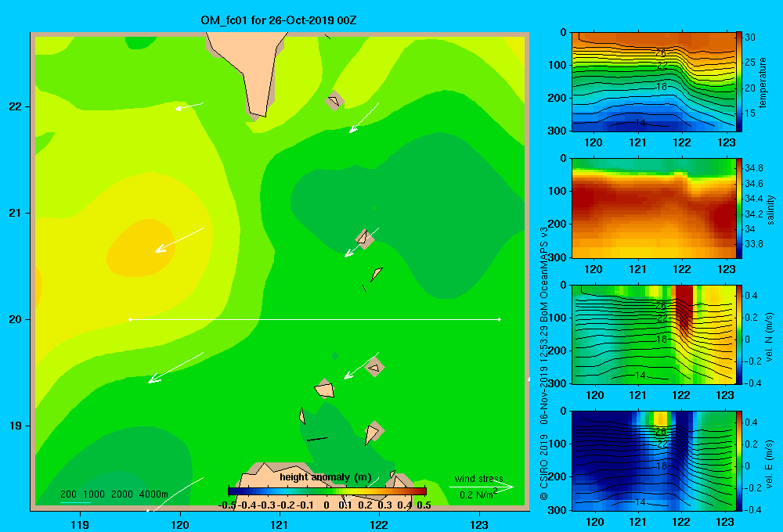
Task: Click the 'wind stress' legend label
Action: point(479,478)
